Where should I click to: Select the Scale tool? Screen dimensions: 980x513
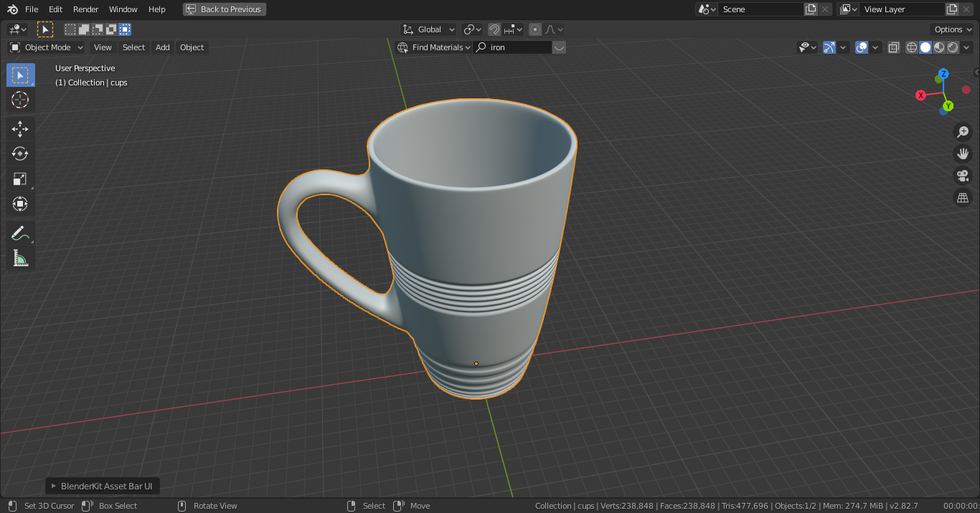click(20, 179)
